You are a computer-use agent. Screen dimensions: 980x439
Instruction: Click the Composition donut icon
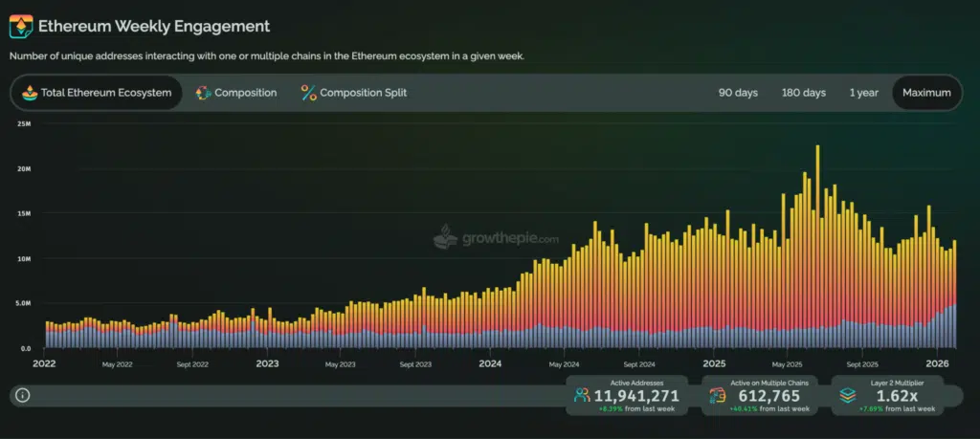(x=203, y=93)
